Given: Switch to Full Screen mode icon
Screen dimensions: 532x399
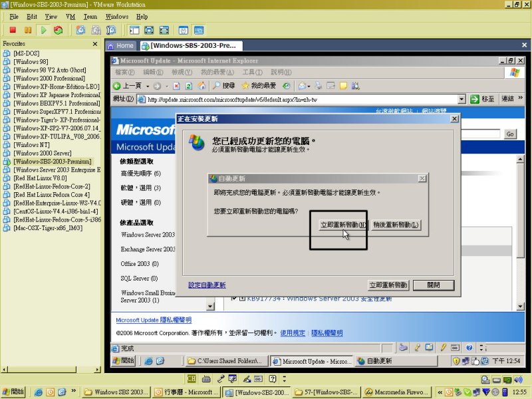Looking at the screenshot, I should click(149, 30).
